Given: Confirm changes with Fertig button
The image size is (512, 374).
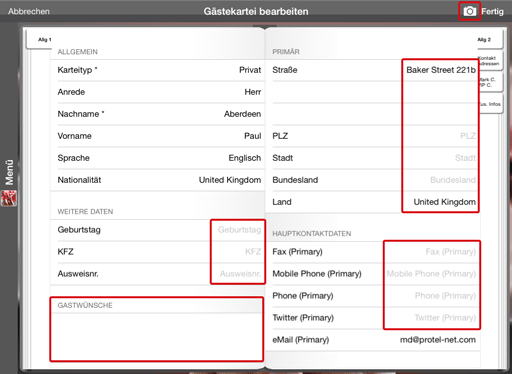Looking at the screenshot, I should [492, 11].
